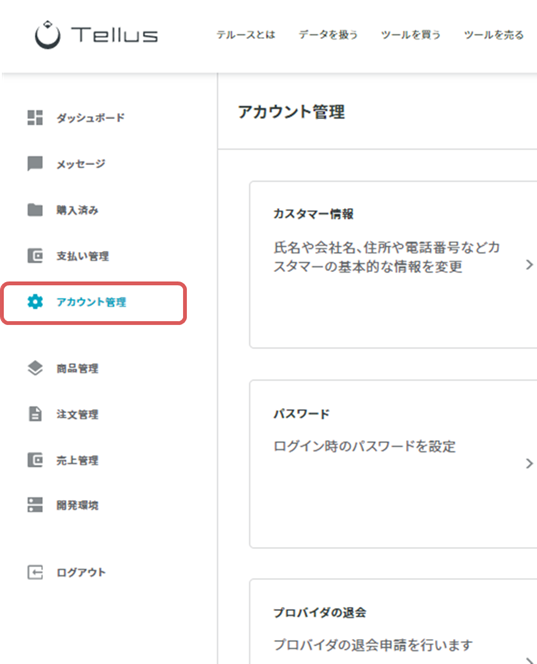Image resolution: width=537 pixels, height=664 pixels.
Task: Click the logout arrow icon
Action: click(x=35, y=572)
